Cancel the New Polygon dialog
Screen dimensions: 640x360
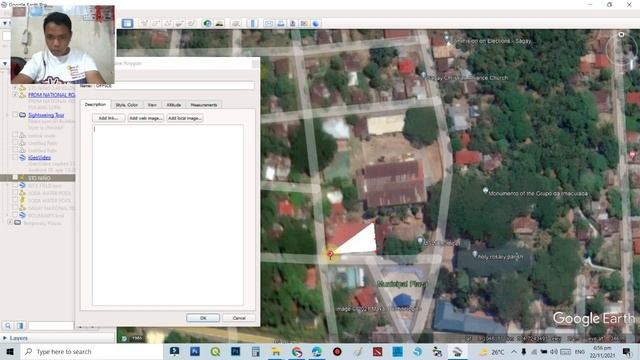(239, 318)
